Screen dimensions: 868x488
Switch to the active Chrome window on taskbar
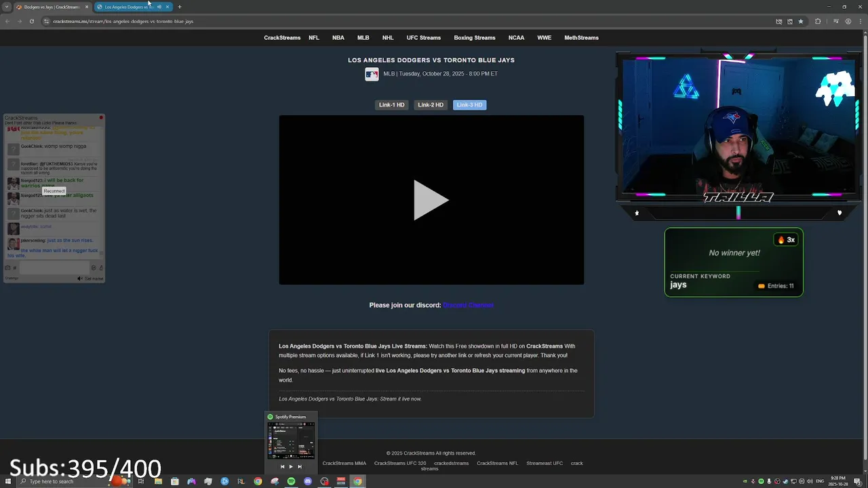[x=357, y=481]
